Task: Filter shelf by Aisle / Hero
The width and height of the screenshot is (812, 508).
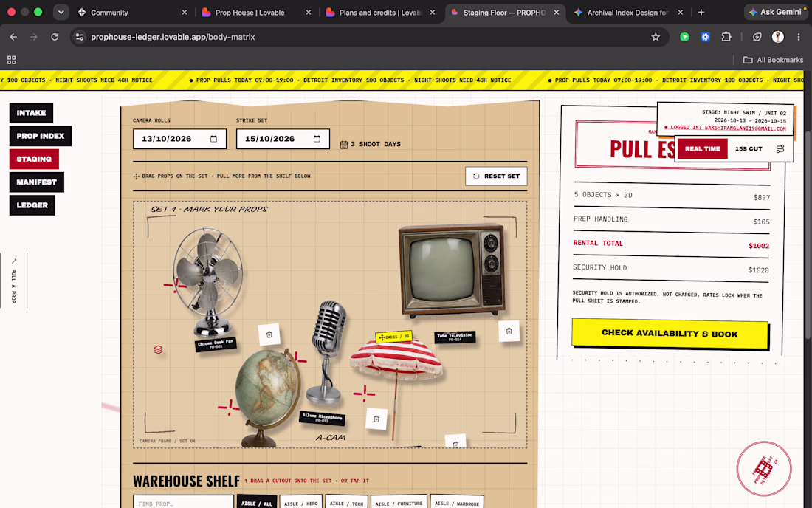Action: point(301,503)
